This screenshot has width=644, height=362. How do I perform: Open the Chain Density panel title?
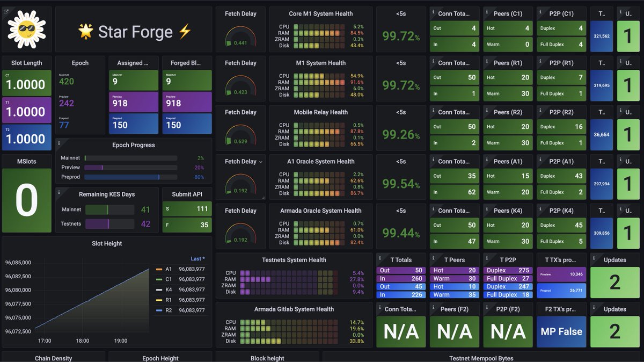[x=53, y=358]
